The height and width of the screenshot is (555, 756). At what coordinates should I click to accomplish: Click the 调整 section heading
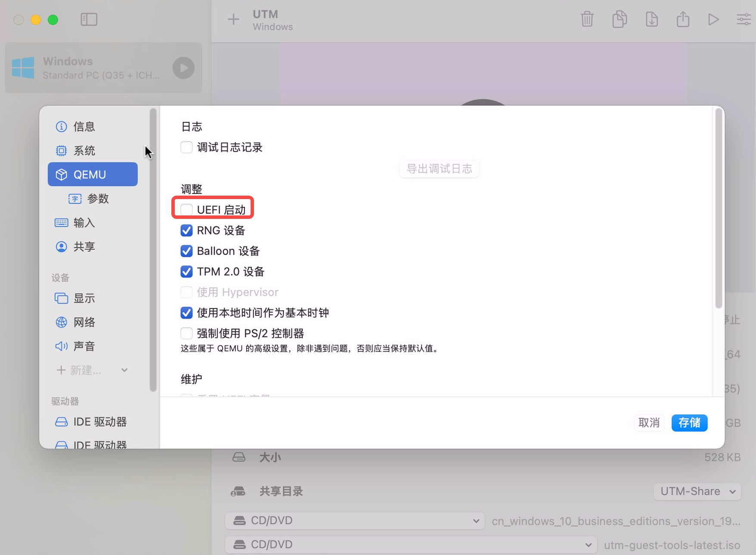pyautogui.click(x=192, y=189)
